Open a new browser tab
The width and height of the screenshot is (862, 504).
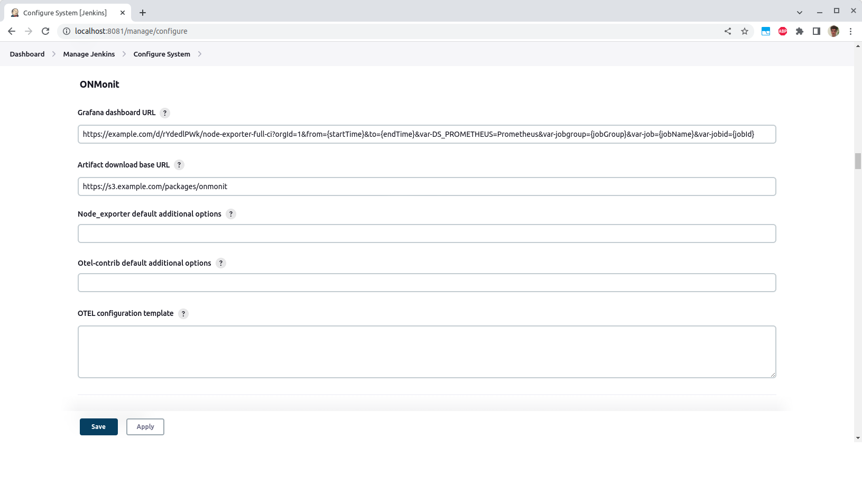coord(143,13)
